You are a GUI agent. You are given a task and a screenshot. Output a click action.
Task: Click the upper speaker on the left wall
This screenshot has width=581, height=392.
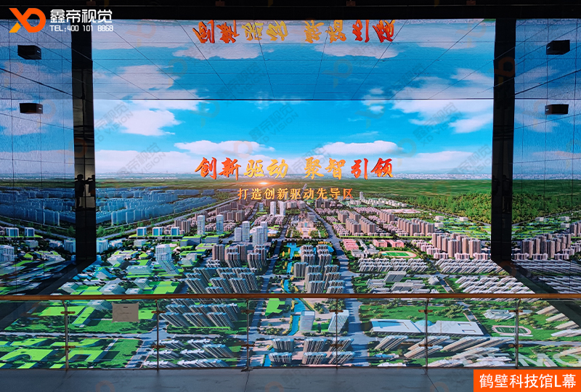[x=30, y=52]
